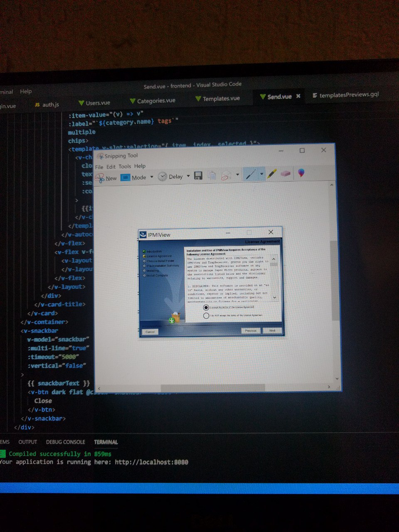Viewport: 399px width, 532px height.
Task: Click the '</v-container>' code line
Action: point(44,322)
